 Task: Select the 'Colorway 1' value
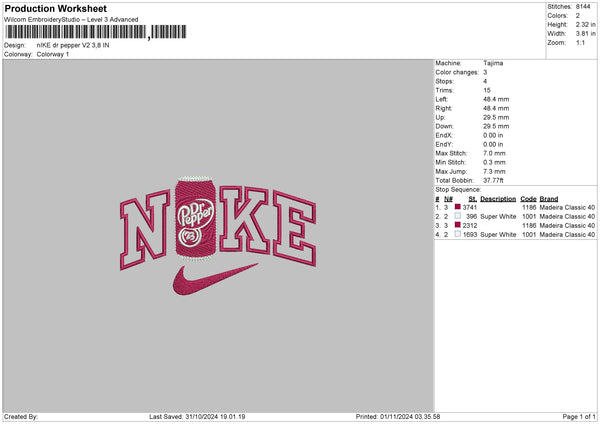(53, 54)
